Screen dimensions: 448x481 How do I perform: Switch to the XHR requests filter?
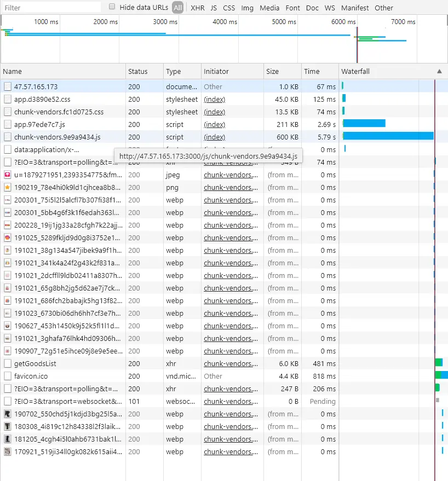197,8
